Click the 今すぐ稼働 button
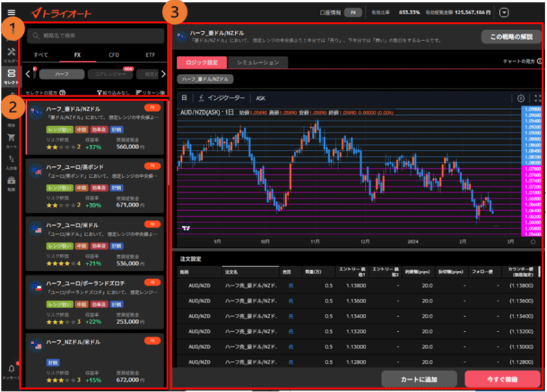The image size is (547, 392). tap(503, 379)
